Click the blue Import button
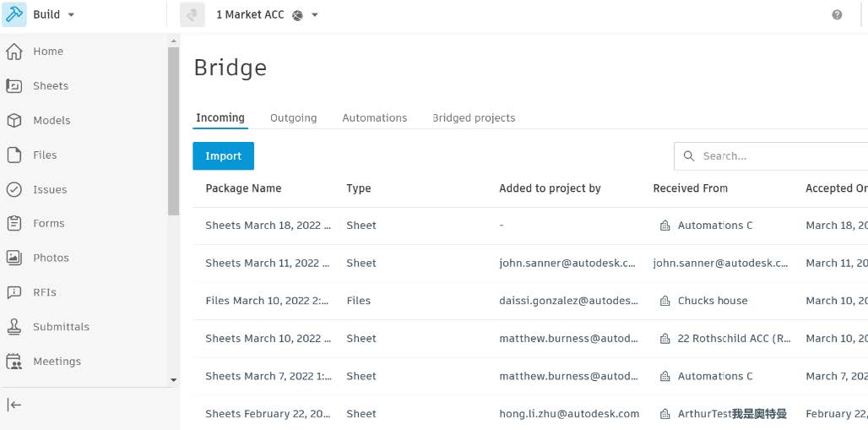Viewport: 868px width, 430px height. click(223, 155)
